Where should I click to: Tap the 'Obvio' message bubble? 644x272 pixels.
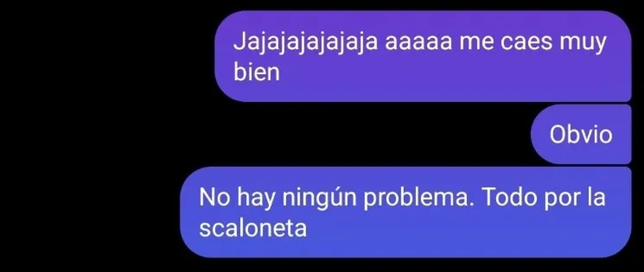click(x=581, y=134)
